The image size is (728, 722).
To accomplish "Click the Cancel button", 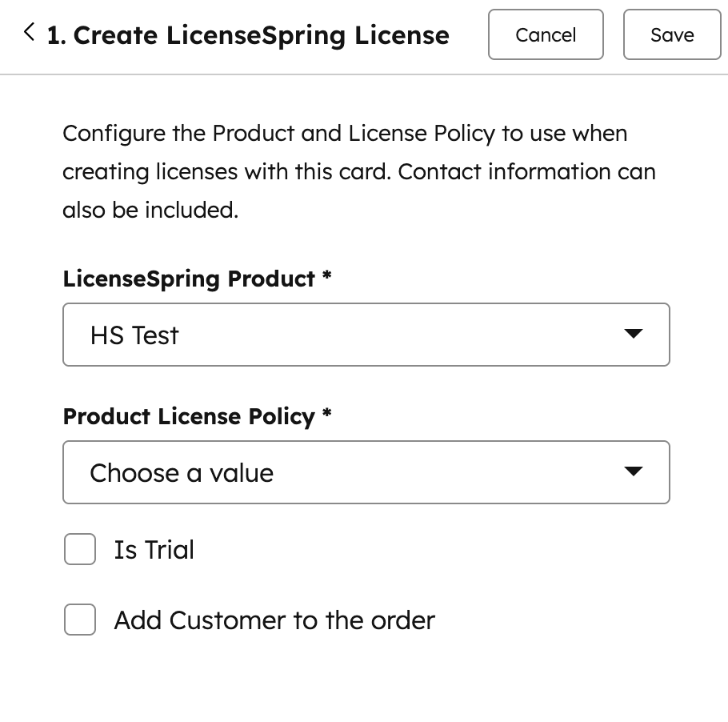I will (x=546, y=34).
